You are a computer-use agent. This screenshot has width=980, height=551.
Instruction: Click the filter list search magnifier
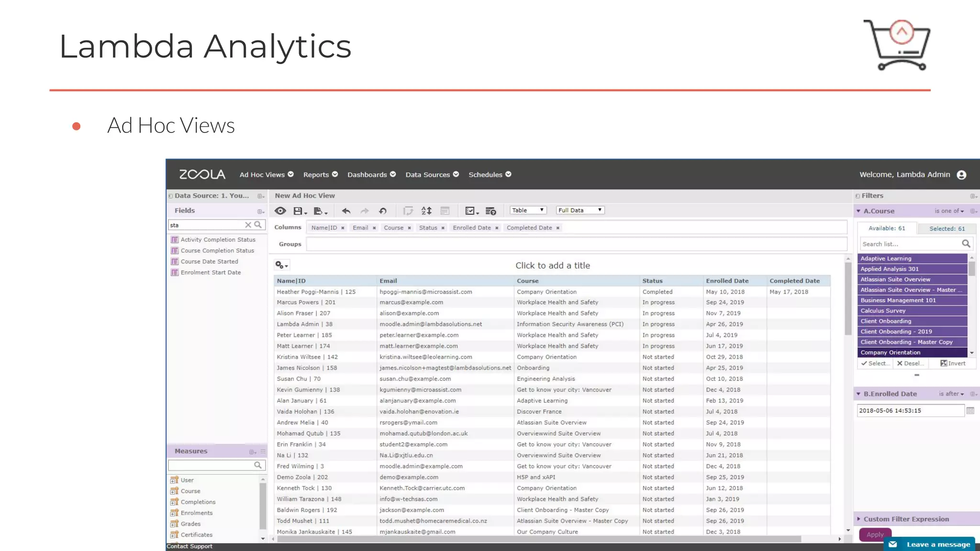[966, 244]
